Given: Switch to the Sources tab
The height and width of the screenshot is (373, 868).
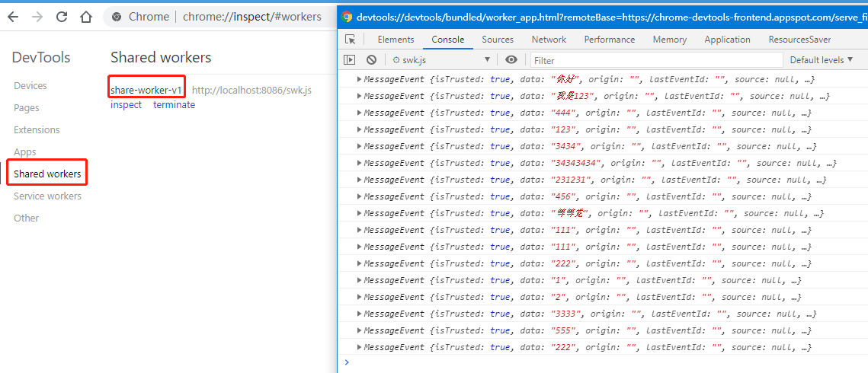Looking at the screenshot, I should (498, 40).
